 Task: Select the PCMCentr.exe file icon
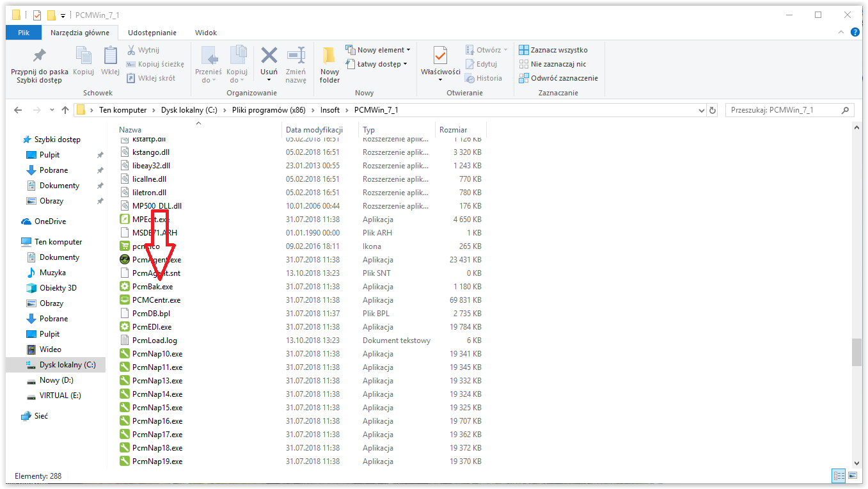tap(125, 300)
